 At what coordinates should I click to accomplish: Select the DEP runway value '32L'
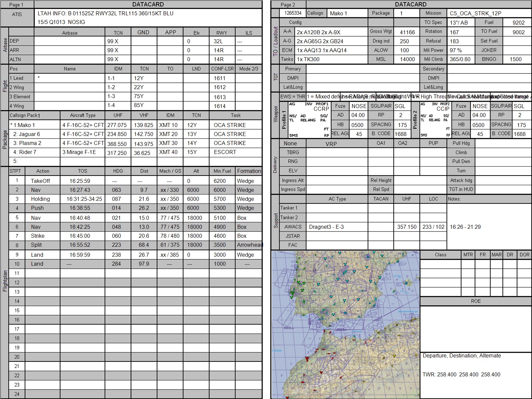tap(218, 41)
